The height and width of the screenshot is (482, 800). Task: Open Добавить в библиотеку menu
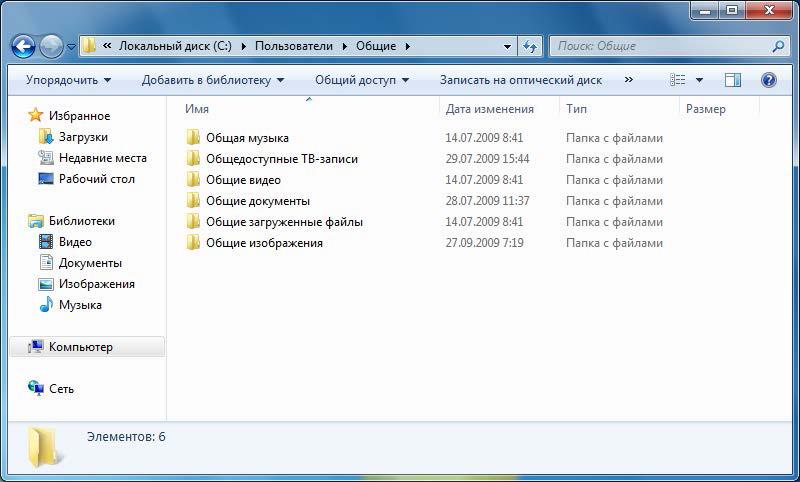213,80
